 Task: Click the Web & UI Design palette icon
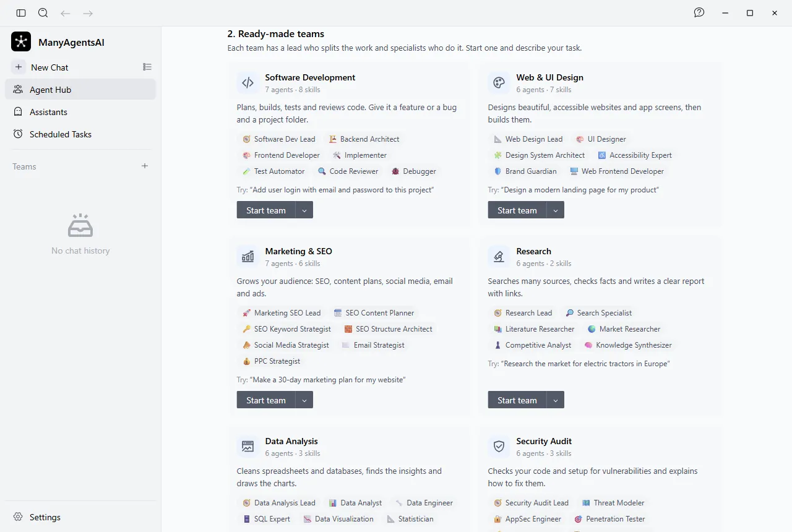tap(499, 83)
